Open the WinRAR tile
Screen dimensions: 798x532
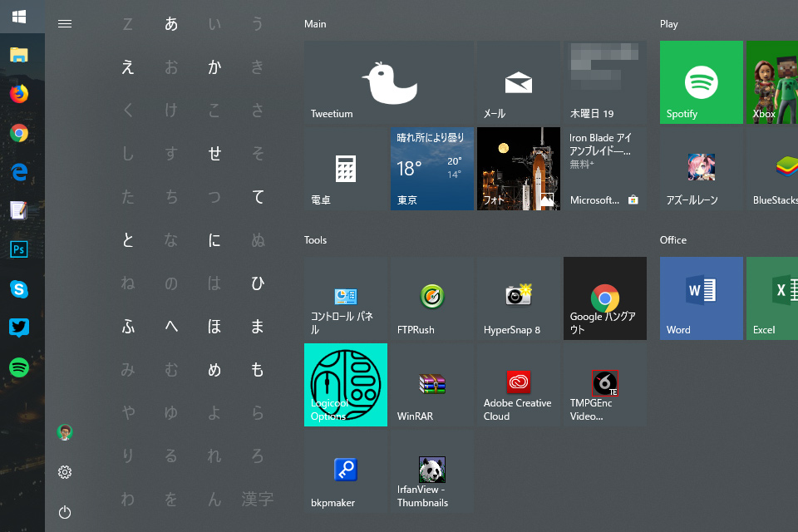(x=432, y=384)
